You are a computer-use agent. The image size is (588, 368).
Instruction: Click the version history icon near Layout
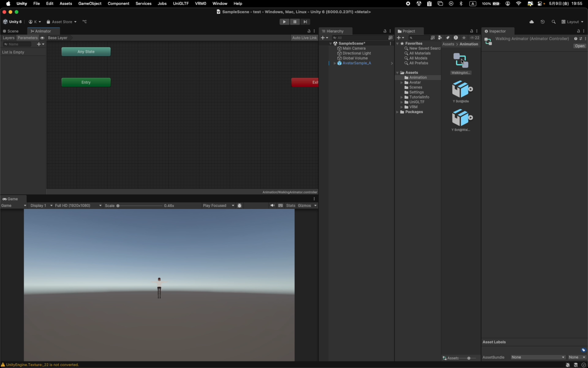(542, 22)
